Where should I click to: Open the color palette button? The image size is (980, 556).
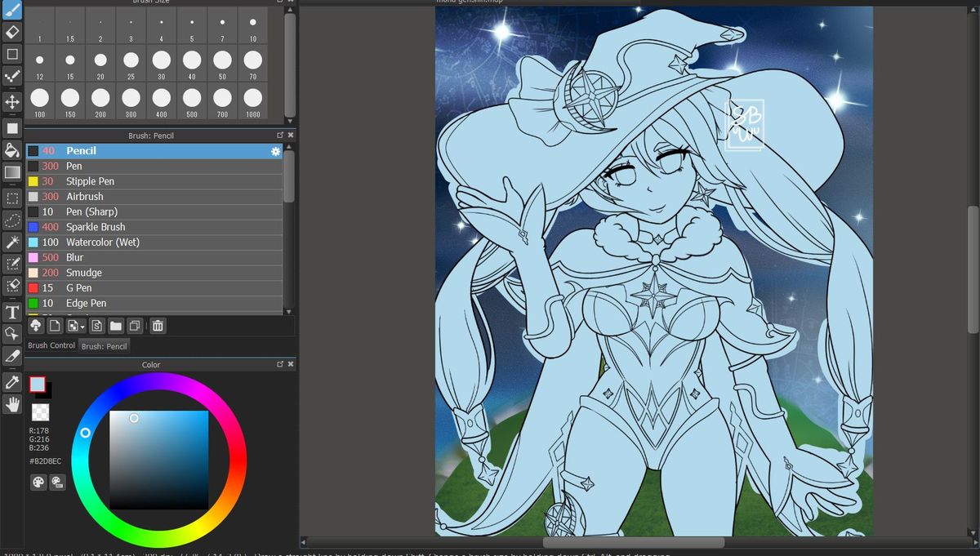(38, 483)
